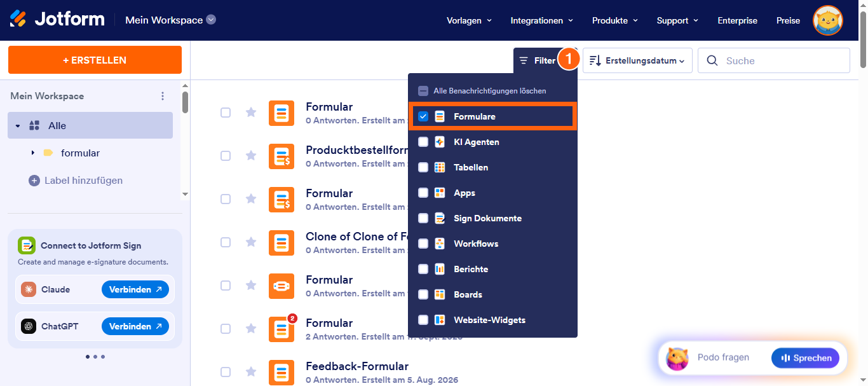Star the Feedback-Formular entry
Screen dimensions: 868x386
click(251, 371)
